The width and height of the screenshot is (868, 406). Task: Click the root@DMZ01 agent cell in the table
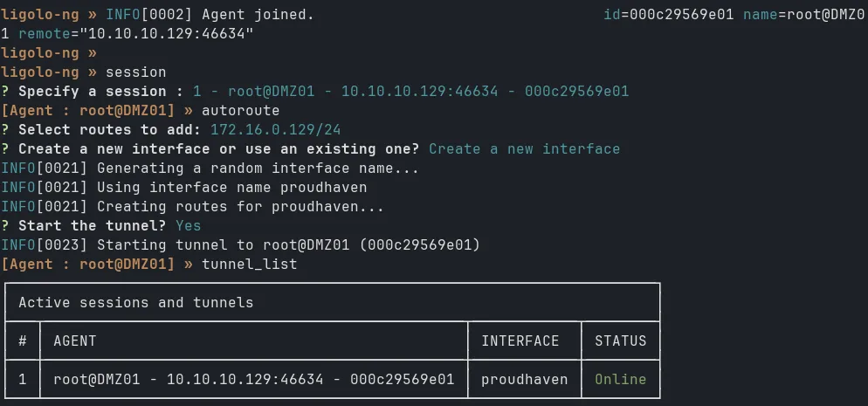(253, 379)
